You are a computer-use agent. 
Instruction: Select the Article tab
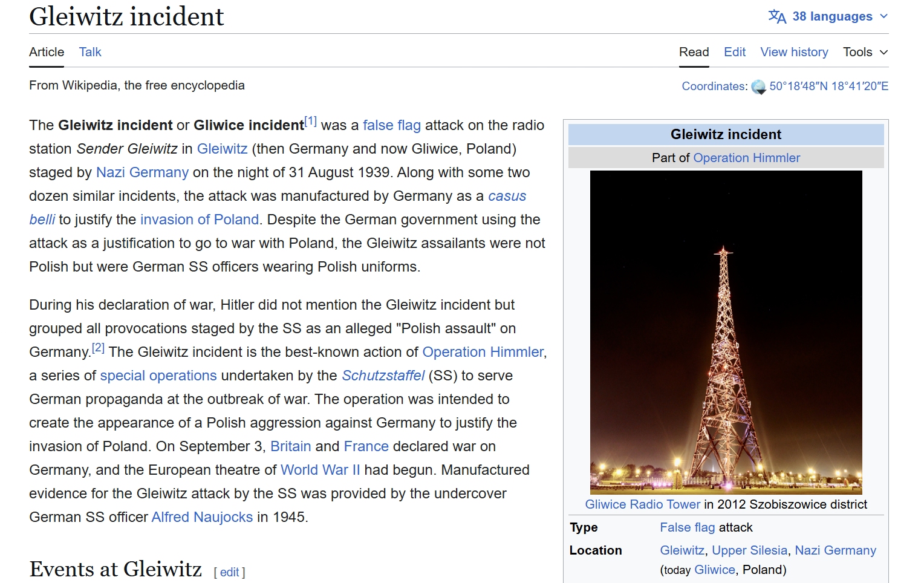pos(47,52)
